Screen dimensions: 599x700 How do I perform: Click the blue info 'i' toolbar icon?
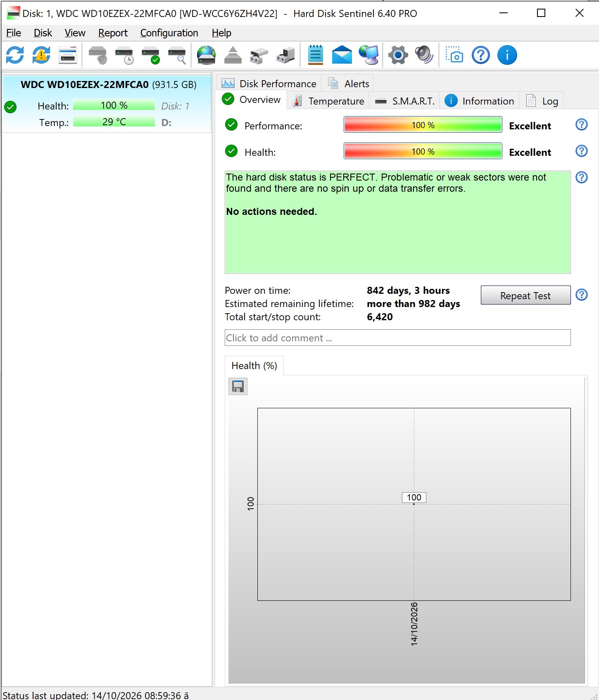pyautogui.click(x=507, y=55)
